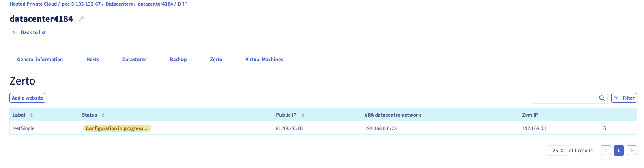Click the DRP breadcrumb text
The image size is (644, 168).
click(182, 4)
